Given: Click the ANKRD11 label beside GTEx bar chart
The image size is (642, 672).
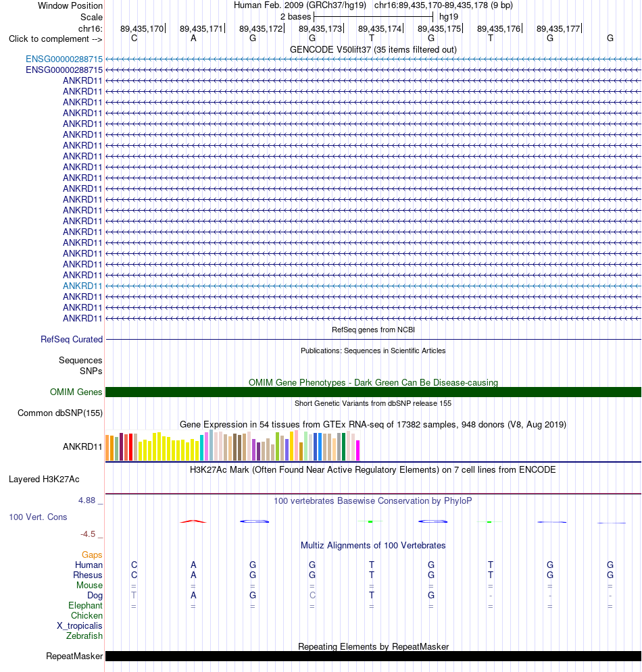Looking at the screenshot, I should click(x=82, y=446).
